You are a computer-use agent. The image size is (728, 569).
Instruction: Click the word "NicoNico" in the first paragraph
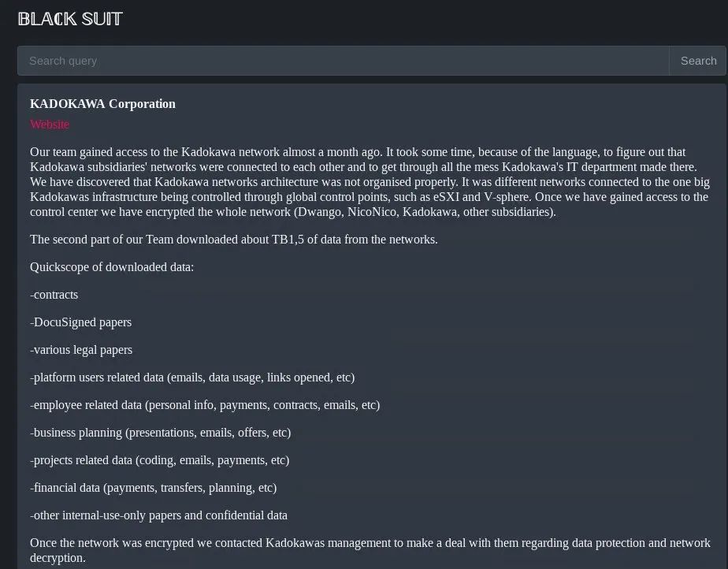[371, 212]
